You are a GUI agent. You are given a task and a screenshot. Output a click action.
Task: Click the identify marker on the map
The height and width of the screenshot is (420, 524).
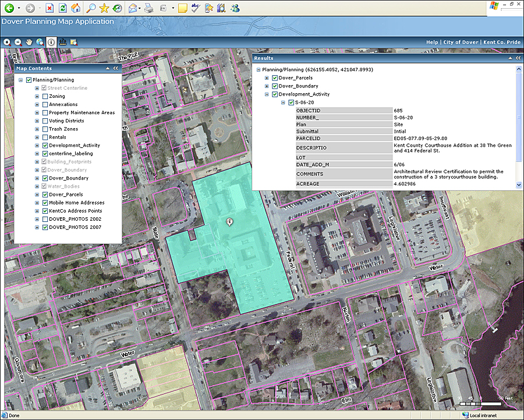(x=230, y=221)
